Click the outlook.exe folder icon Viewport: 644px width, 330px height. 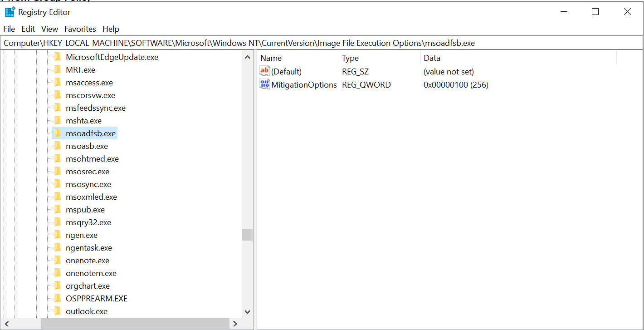[x=58, y=311]
